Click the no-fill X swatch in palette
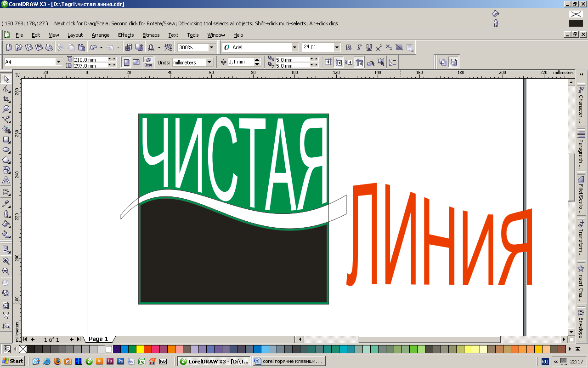The image size is (588, 368). click(23, 349)
